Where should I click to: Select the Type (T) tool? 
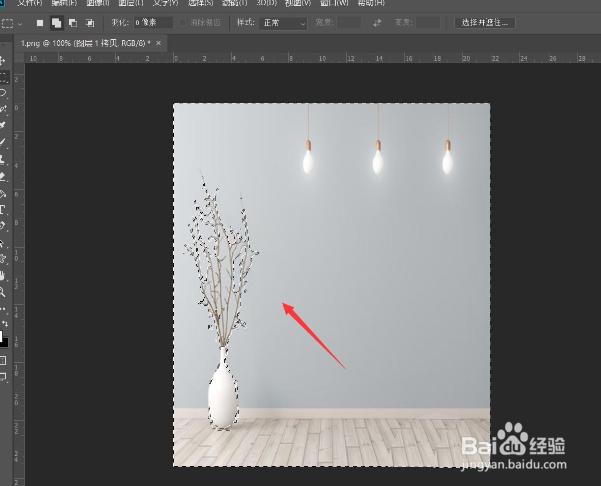coord(3,209)
